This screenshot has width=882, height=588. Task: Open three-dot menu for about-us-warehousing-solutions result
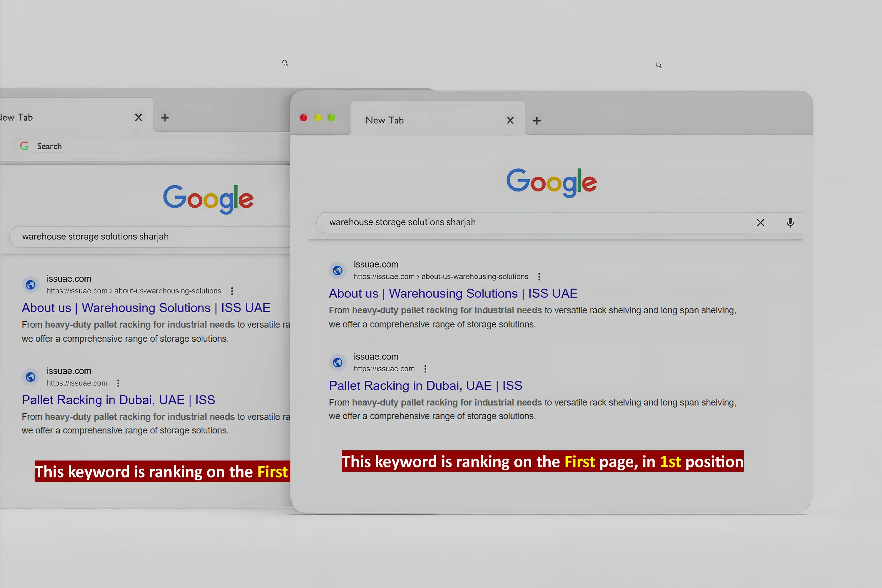539,277
